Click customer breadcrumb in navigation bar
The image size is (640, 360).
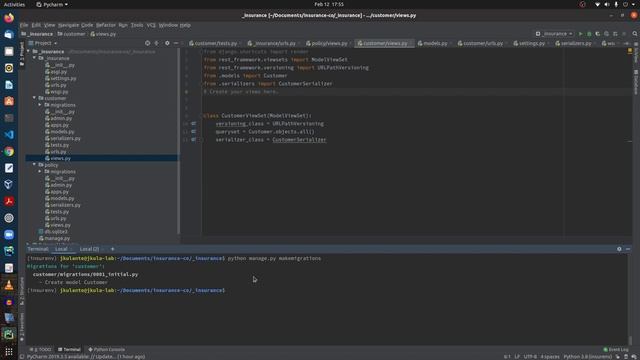74,34
